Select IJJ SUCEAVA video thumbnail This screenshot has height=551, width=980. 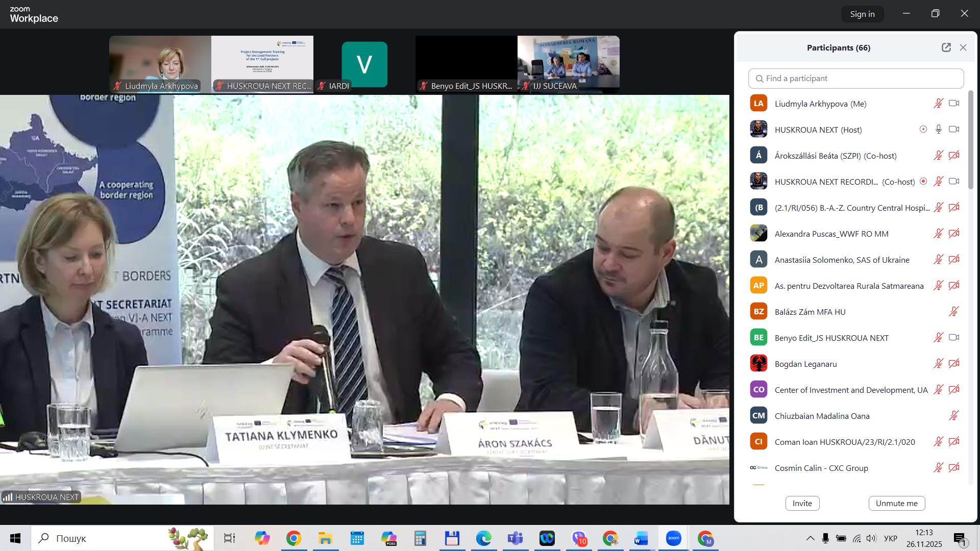pyautogui.click(x=568, y=64)
